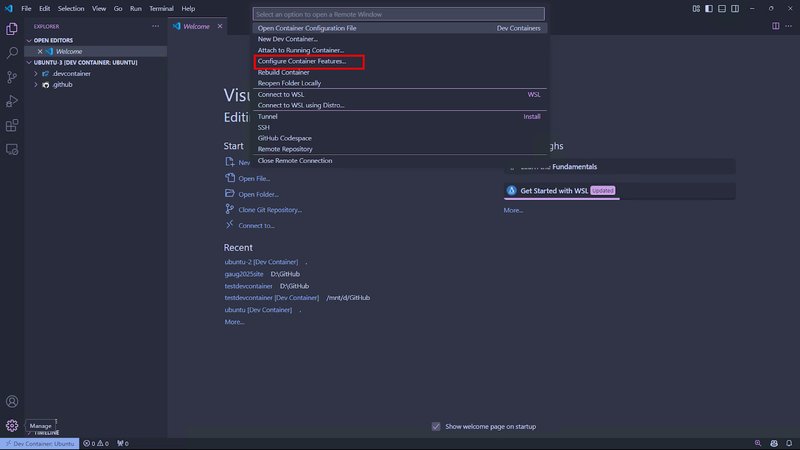Close the Welcome editor tab

pos(220,26)
